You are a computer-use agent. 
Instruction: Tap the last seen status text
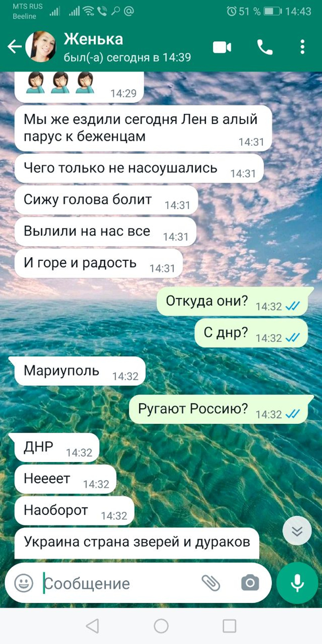point(127,58)
